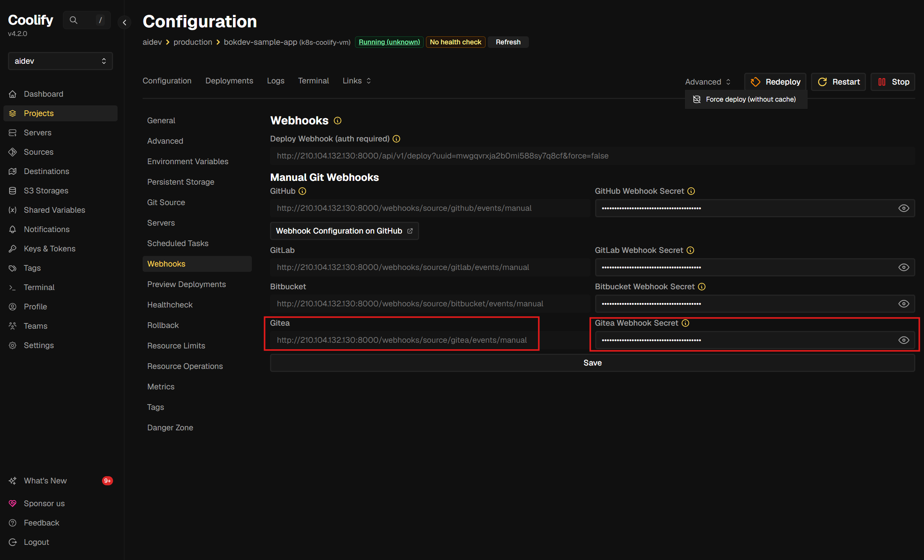Click the Deploy Webhook URL field
The width and height of the screenshot is (924, 560).
(592, 156)
